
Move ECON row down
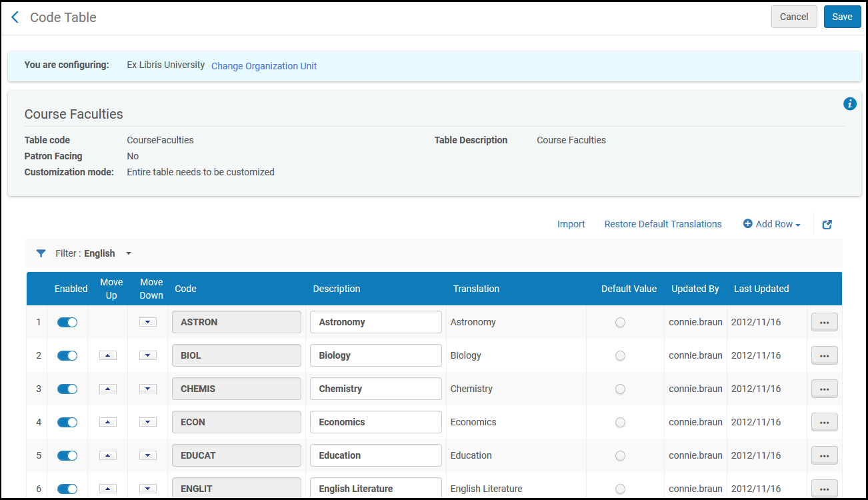pos(148,422)
